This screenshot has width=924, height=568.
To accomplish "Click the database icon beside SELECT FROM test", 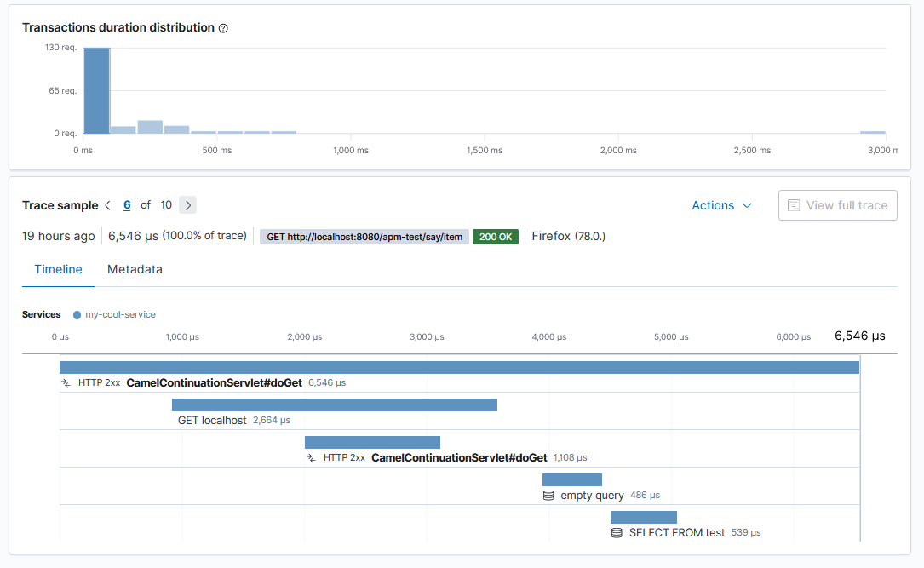I will point(617,533).
